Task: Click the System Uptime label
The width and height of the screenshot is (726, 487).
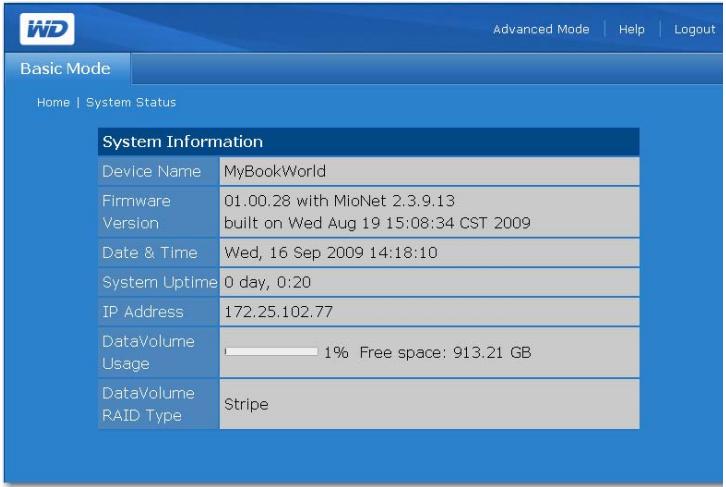Action: tap(160, 282)
